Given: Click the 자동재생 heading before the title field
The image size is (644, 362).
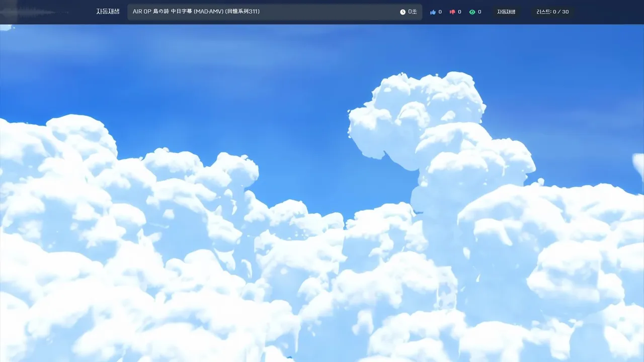Looking at the screenshot, I should click(x=108, y=12).
